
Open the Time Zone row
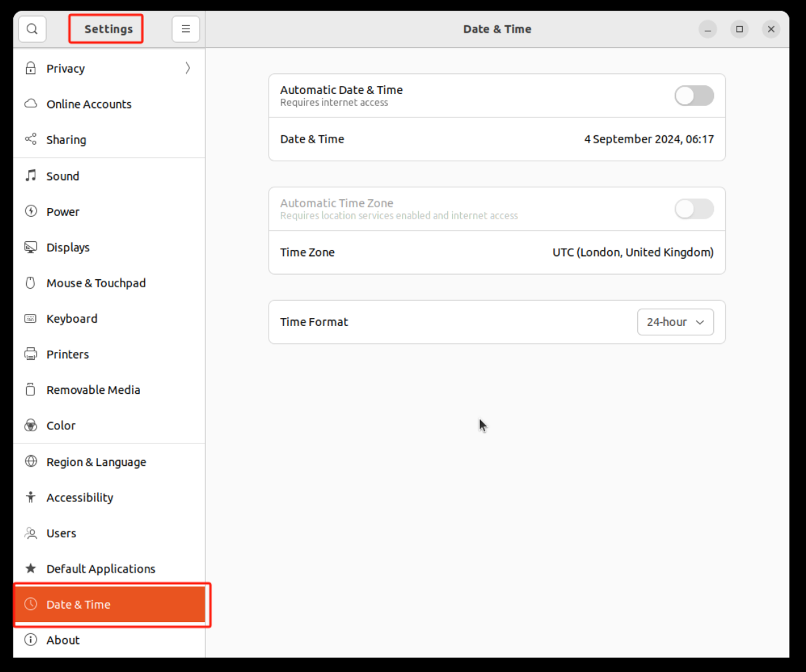tap(497, 253)
